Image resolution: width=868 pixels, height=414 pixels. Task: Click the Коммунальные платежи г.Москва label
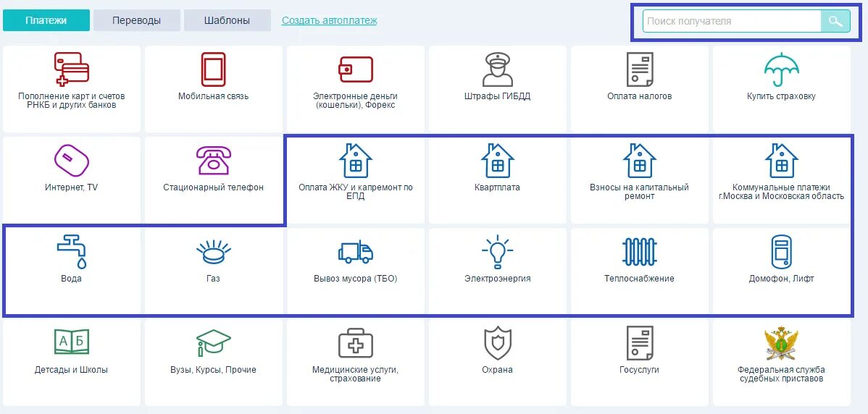(x=781, y=192)
